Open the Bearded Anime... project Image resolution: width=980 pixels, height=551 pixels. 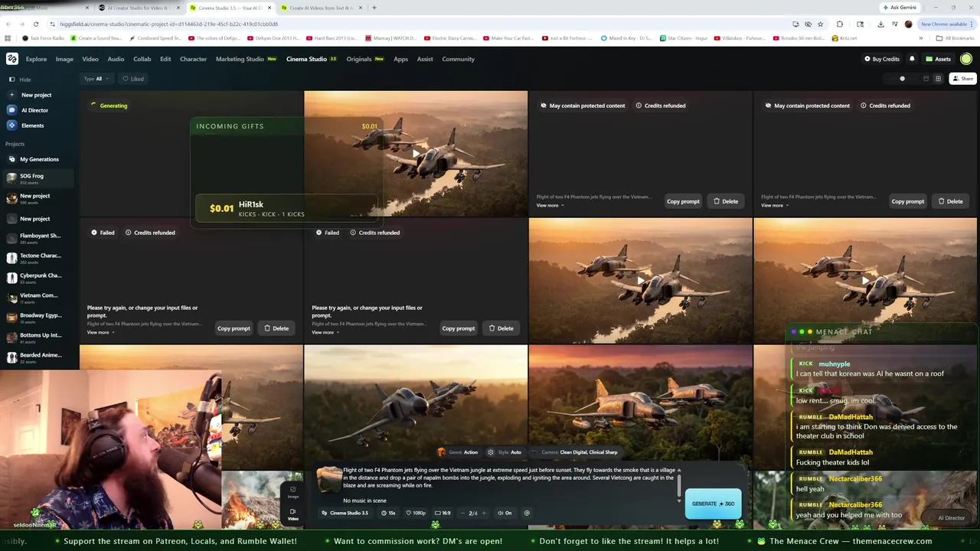click(x=38, y=357)
